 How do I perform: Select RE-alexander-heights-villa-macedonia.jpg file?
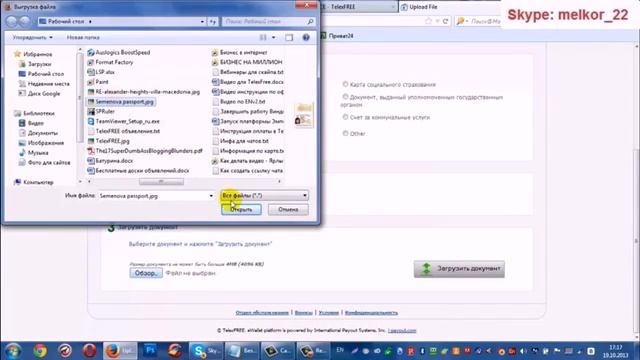click(147, 92)
